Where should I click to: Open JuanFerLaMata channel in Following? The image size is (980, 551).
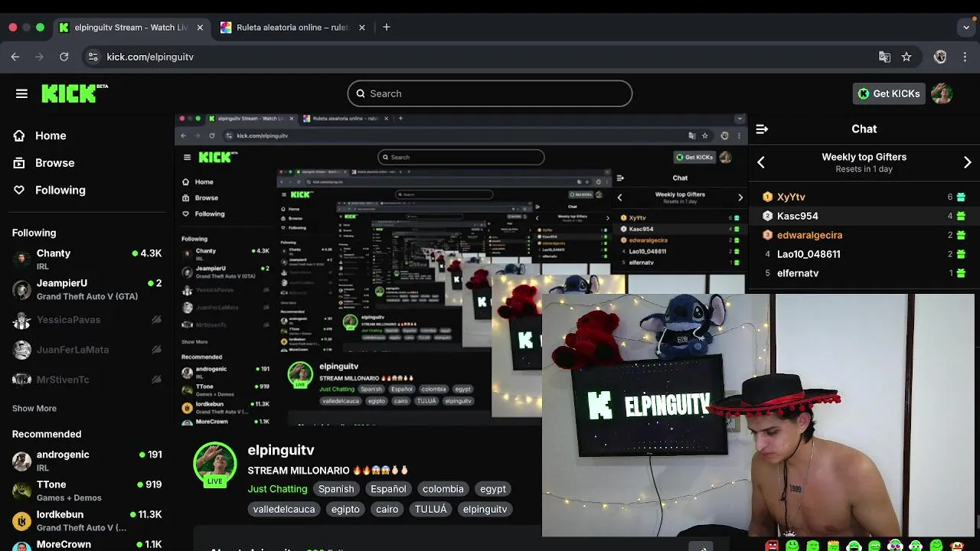click(87, 350)
